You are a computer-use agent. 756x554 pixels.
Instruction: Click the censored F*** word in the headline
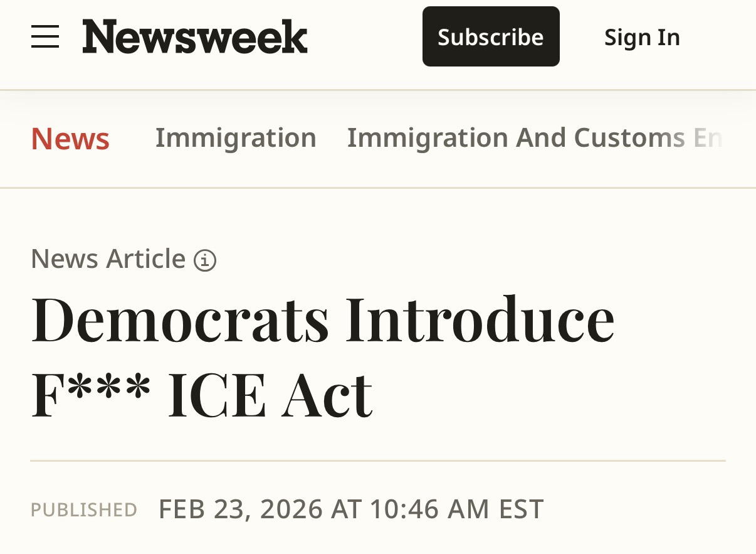[91, 395]
